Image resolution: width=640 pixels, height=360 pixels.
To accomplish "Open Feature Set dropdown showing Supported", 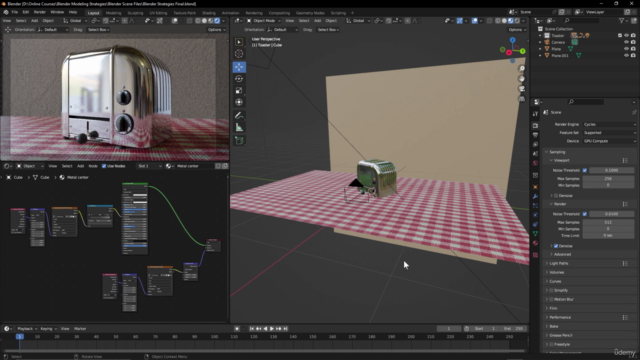I will click(x=609, y=133).
